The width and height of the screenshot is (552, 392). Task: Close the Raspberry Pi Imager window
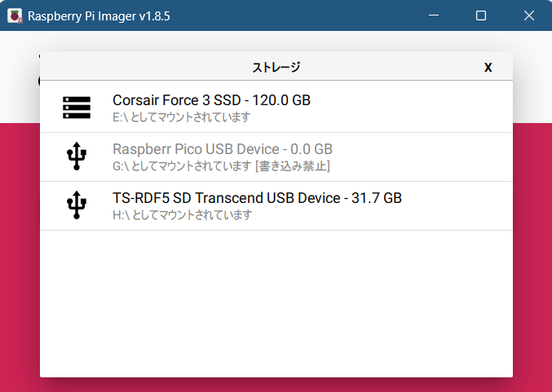(529, 15)
